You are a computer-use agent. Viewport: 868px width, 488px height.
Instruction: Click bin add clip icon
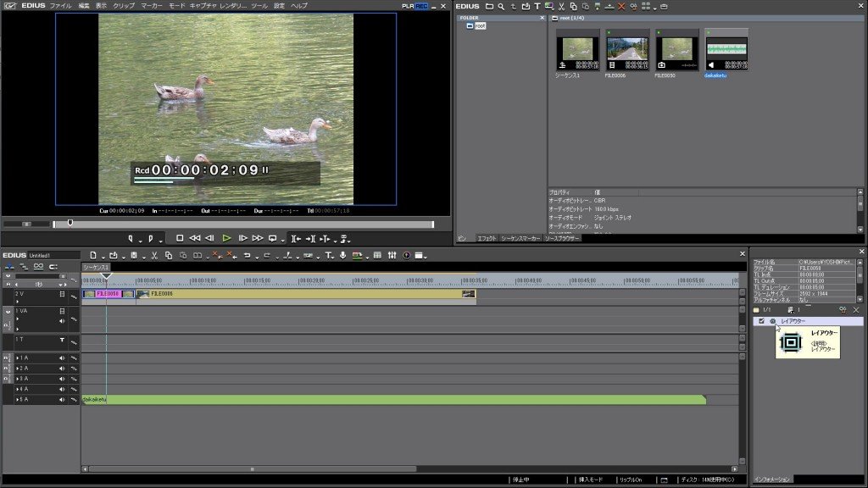point(526,7)
